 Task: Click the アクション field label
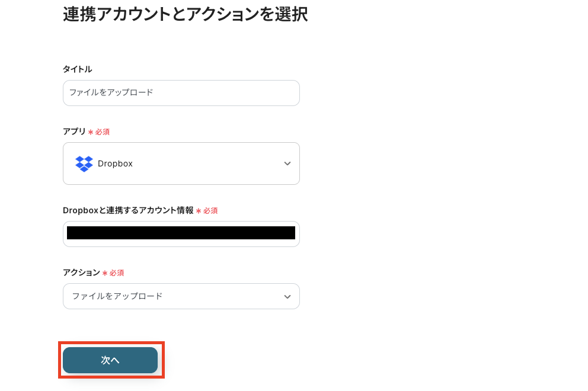pos(81,273)
